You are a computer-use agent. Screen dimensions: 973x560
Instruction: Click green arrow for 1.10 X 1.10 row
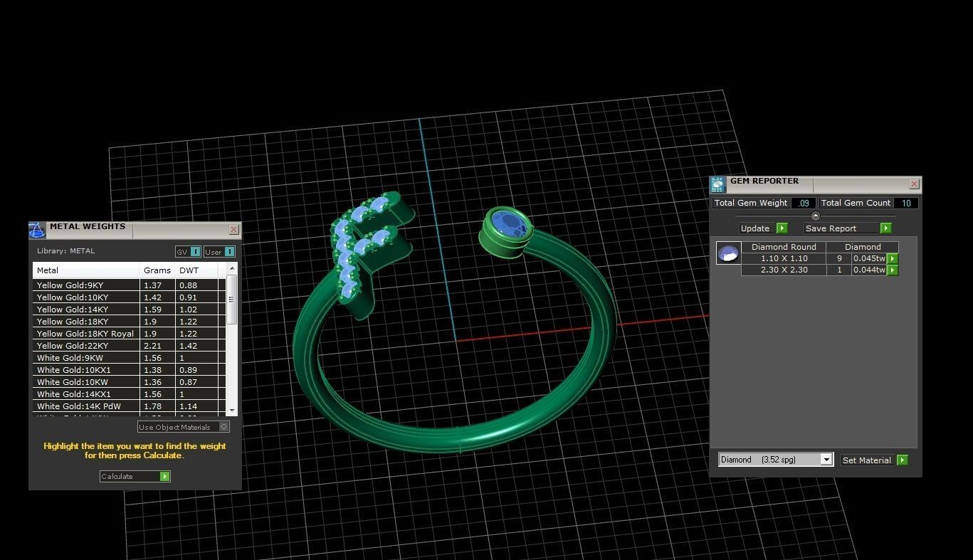[x=893, y=259]
